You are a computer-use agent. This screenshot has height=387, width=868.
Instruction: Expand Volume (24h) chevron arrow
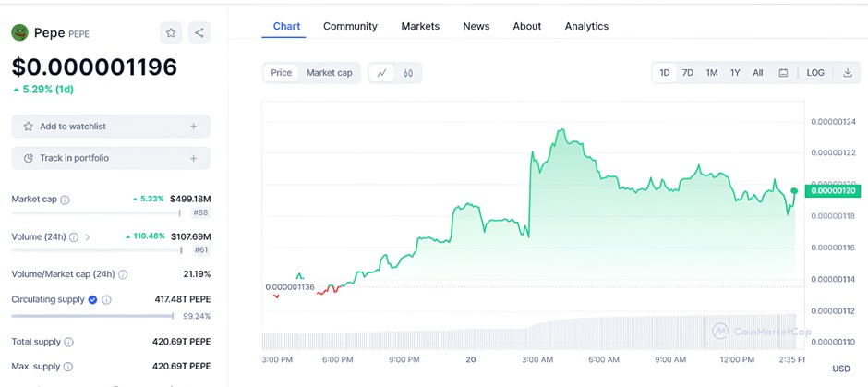point(88,237)
